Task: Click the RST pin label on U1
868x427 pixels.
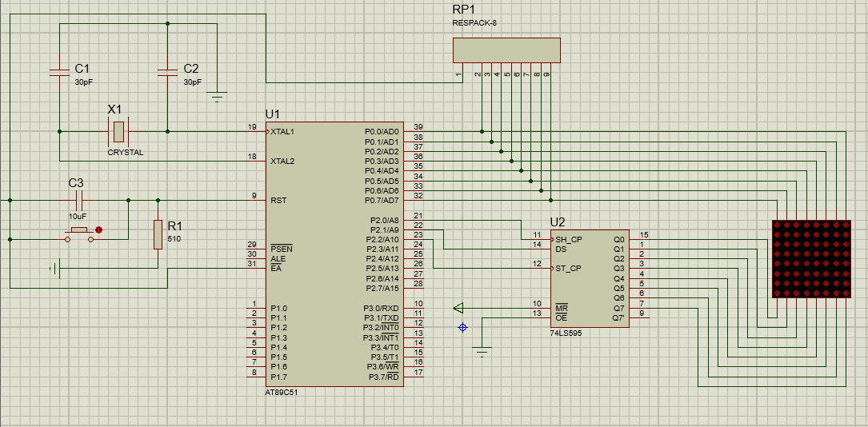Action: click(278, 200)
